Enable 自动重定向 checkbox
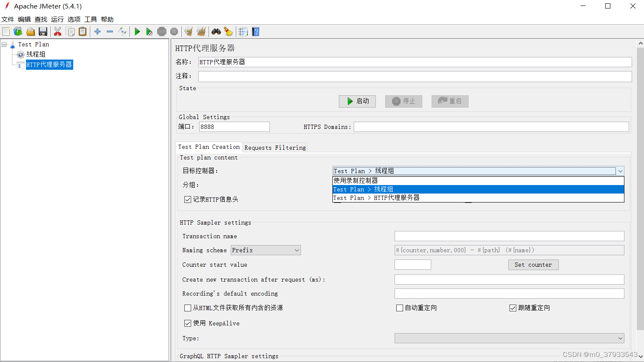 (x=400, y=308)
